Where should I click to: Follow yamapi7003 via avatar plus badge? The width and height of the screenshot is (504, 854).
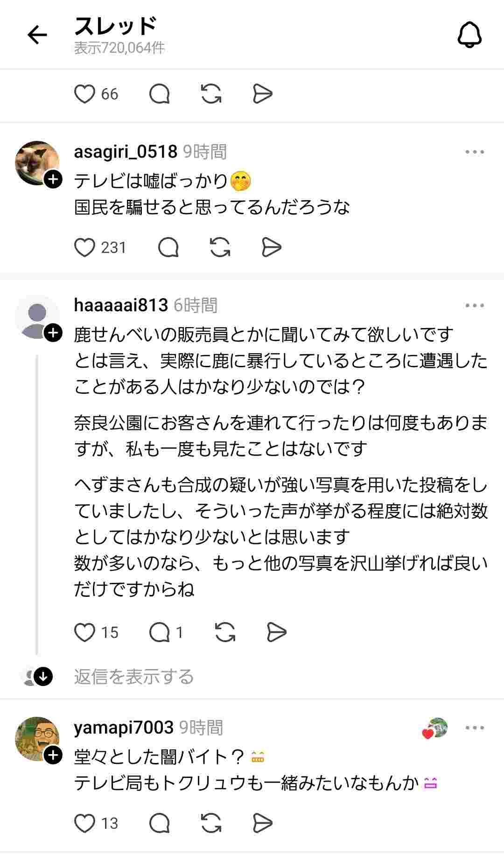[53, 755]
